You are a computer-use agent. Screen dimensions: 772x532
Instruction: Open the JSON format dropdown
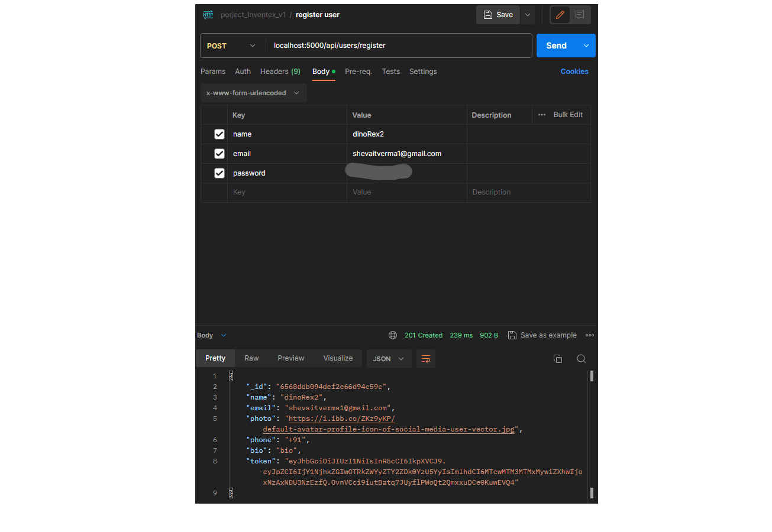pos(389,359)
